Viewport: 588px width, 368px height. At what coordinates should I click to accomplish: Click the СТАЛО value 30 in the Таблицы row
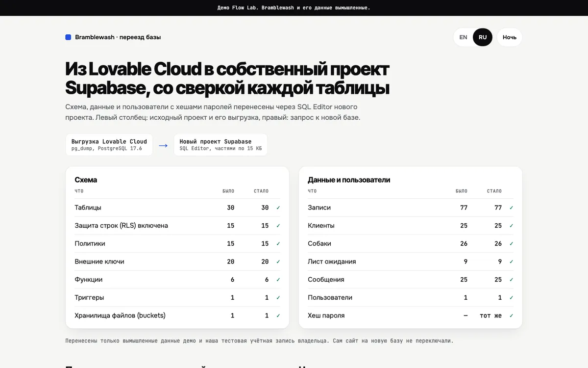click(265, 208)
